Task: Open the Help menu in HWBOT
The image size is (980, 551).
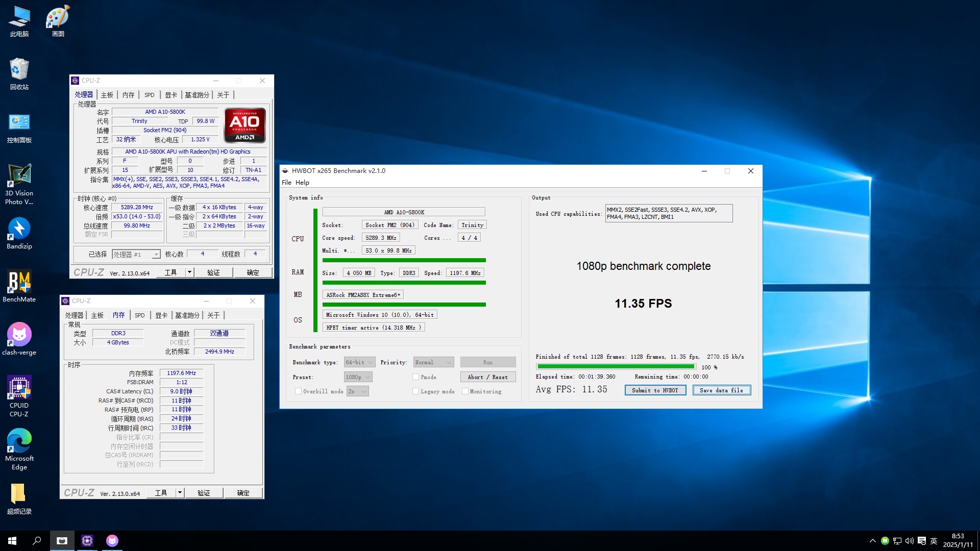Action: 302,183
